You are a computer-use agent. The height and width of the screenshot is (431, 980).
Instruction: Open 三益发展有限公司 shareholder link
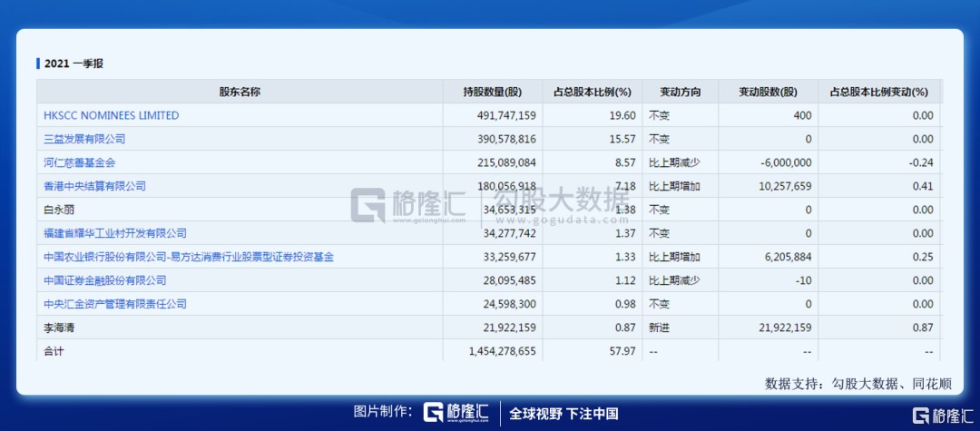point(84,139)
